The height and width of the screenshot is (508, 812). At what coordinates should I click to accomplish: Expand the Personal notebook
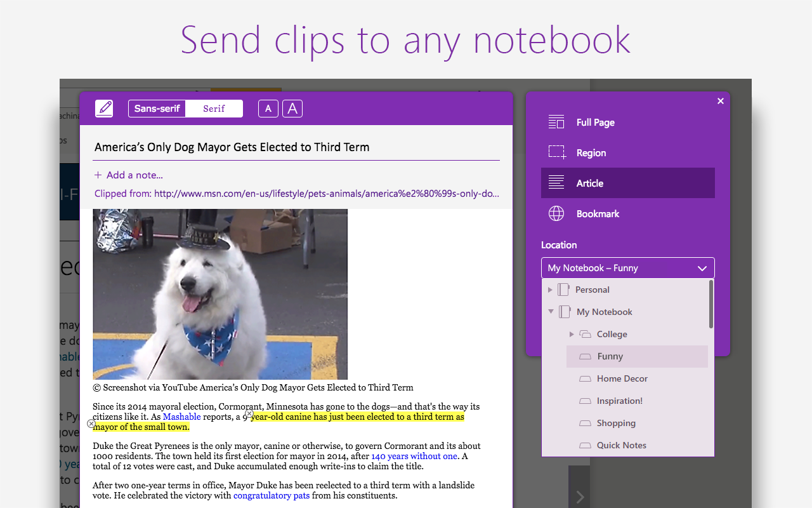[x=551, y=290]
